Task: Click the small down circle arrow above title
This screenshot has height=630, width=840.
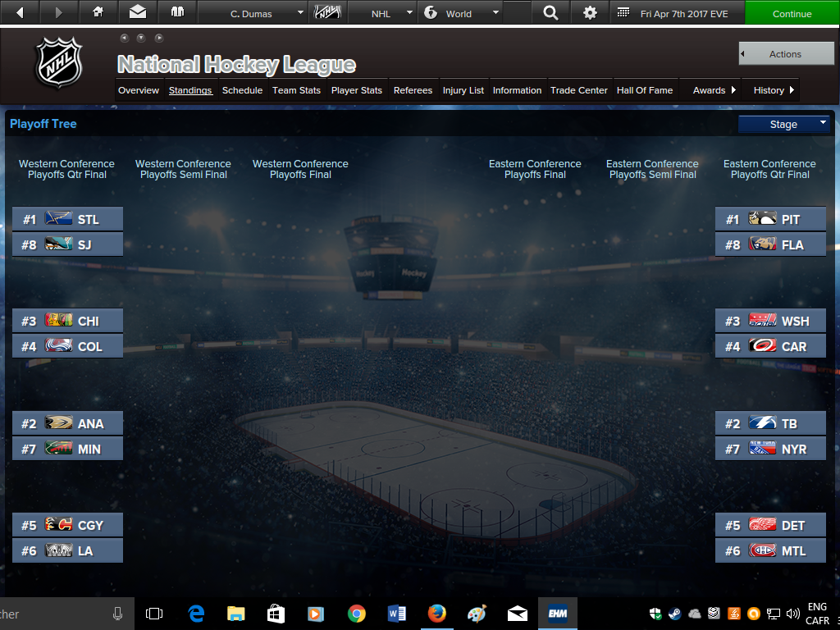Action: [141, 38]
